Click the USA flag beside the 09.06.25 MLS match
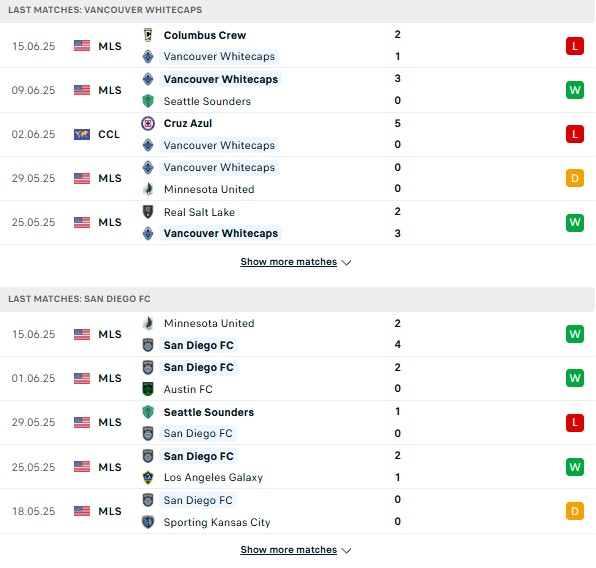 click(x=82, y=90)
